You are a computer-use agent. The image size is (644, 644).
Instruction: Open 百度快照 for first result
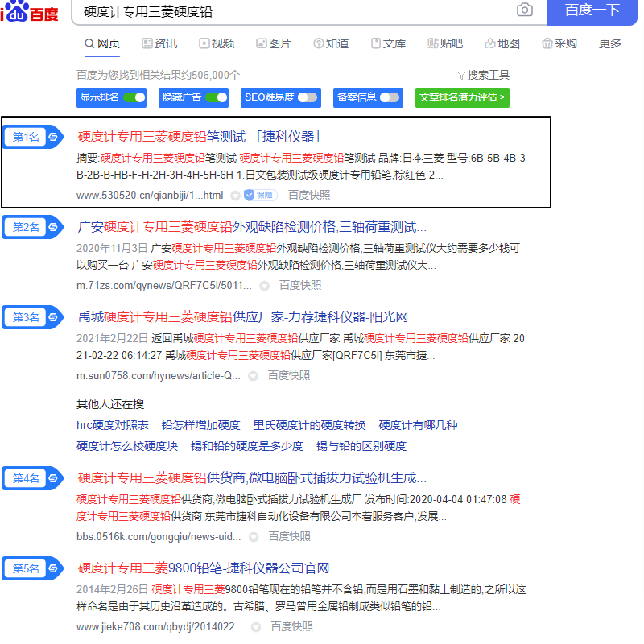tap(309, 196)
